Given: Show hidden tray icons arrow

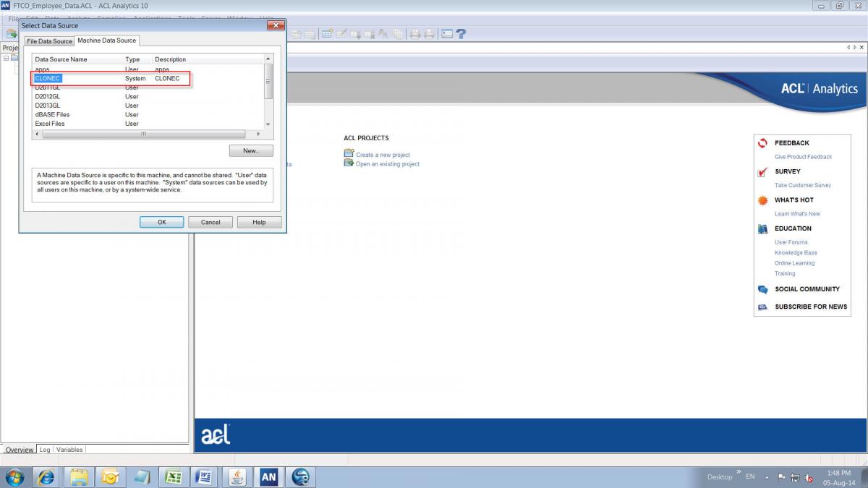Looking at the screenshot, I should [x=767, y=477].
